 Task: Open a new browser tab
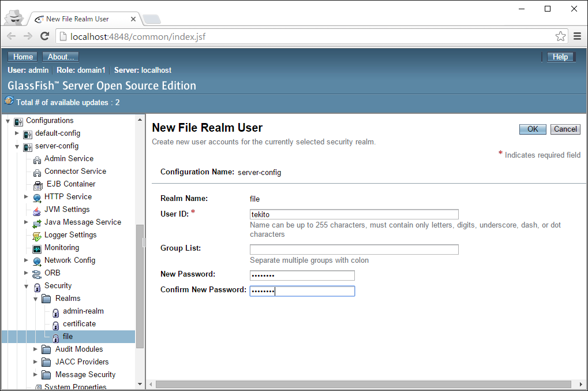(x=152, y=19)
